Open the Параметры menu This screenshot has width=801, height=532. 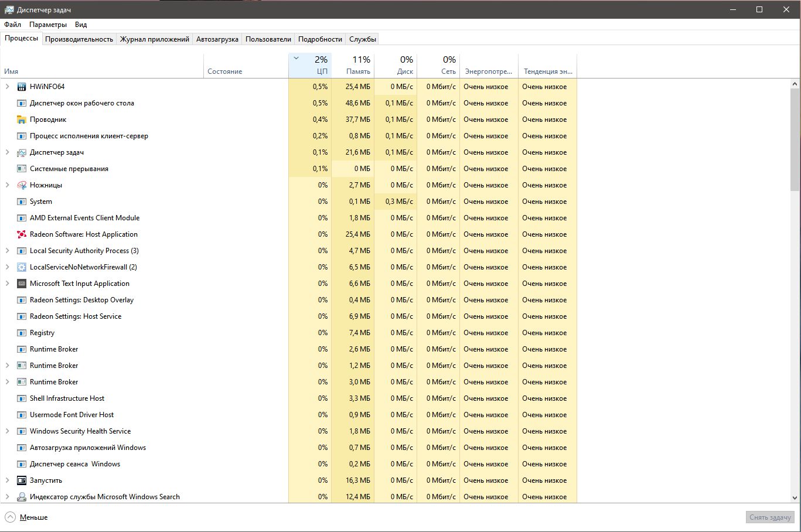click(x=48, y=25)
